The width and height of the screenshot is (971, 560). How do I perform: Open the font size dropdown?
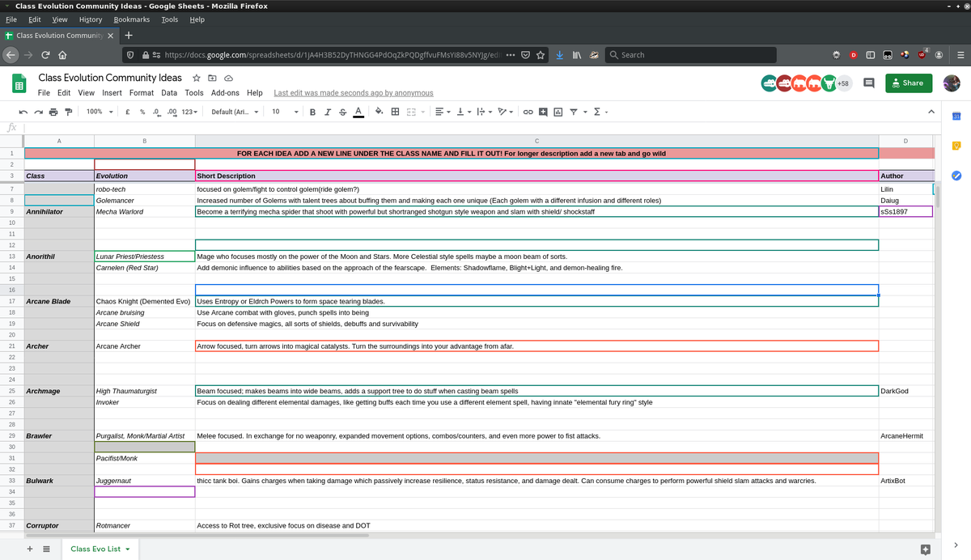(284, 112)
